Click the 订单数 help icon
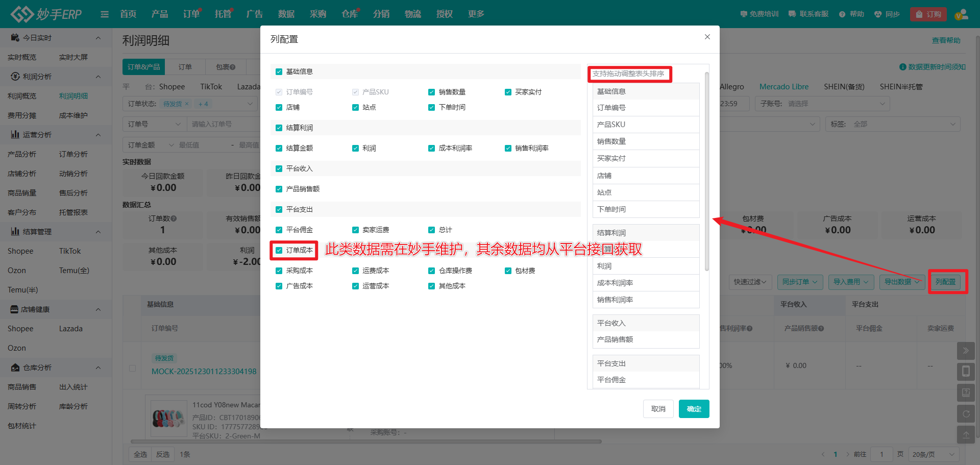The image size is (980, 465). tap(174, 218)
